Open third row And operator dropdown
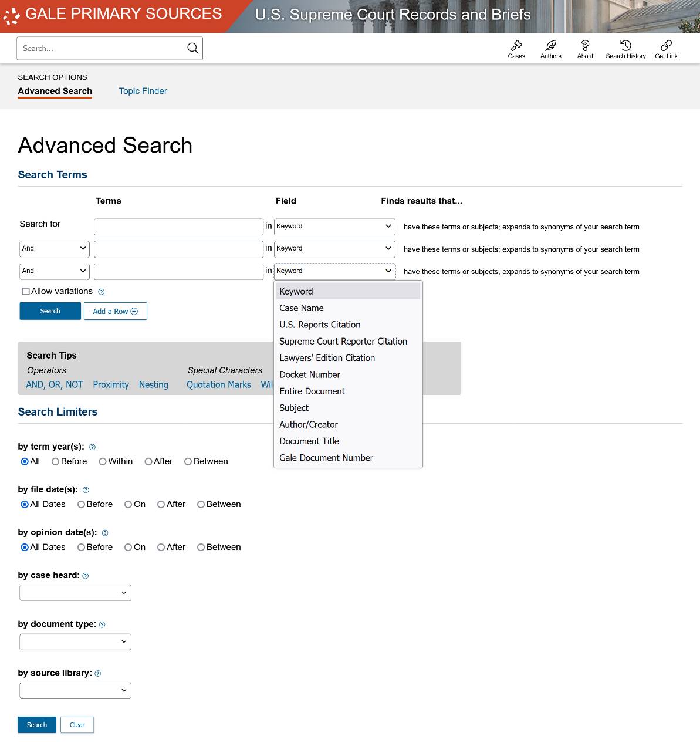Image resolution: width=700 pixels, height=743 pixels. [x=55, y=271]
